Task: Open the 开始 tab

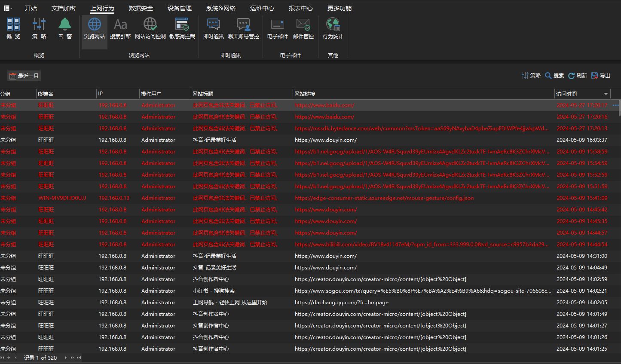Action: click(x=31, y=8)
